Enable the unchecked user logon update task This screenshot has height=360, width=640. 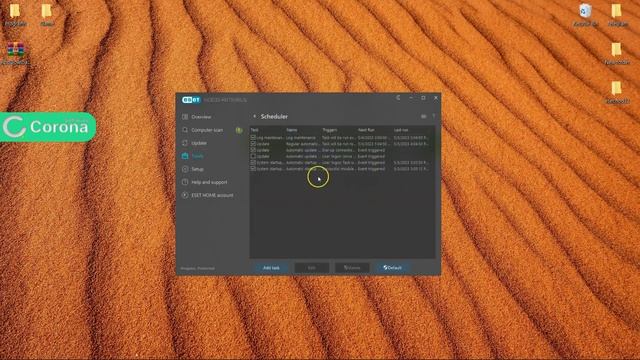tap(253, 156)
